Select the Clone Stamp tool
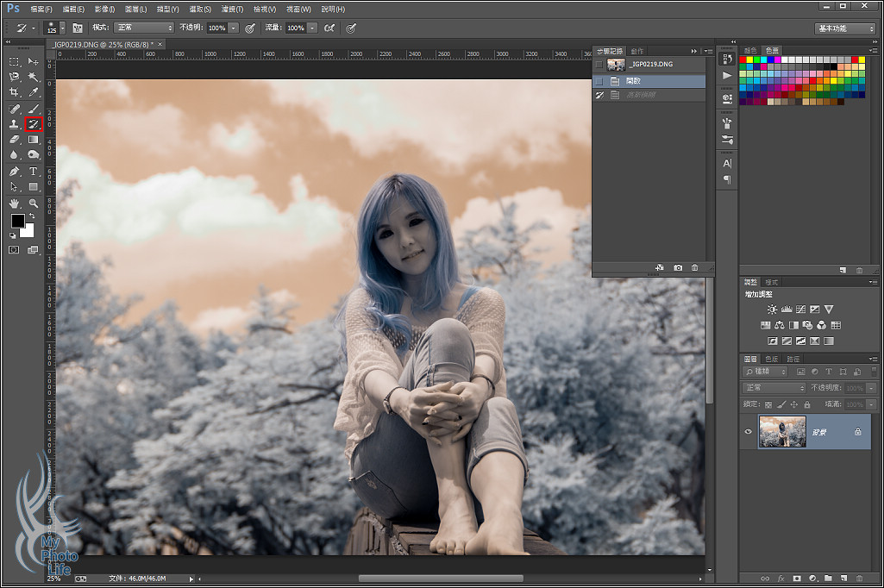Screen dimensions: 884x588 [x=15, y=124]
